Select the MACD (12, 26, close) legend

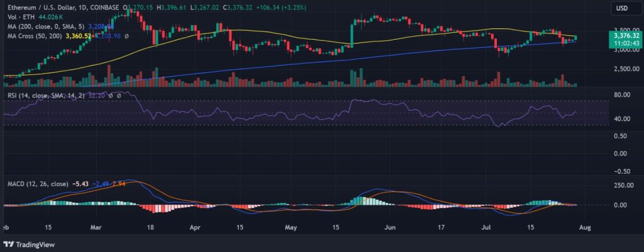[x=38, y=183]
